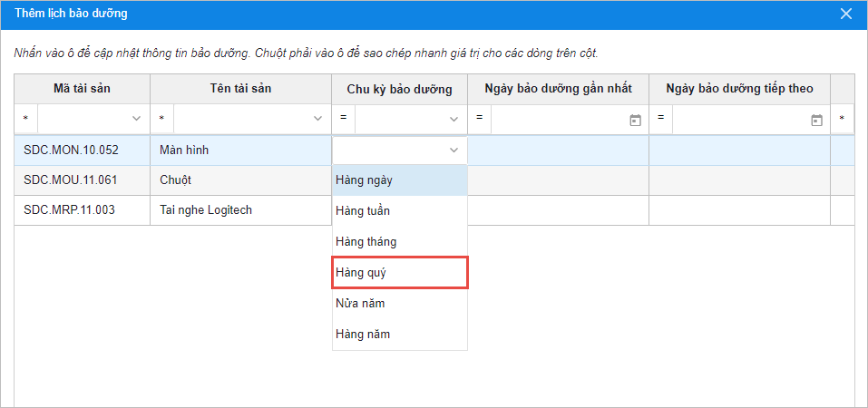
Task: Open calendar picker for Ngày bảo dưỡng gần nhất filter
Action: click(635, 119)
